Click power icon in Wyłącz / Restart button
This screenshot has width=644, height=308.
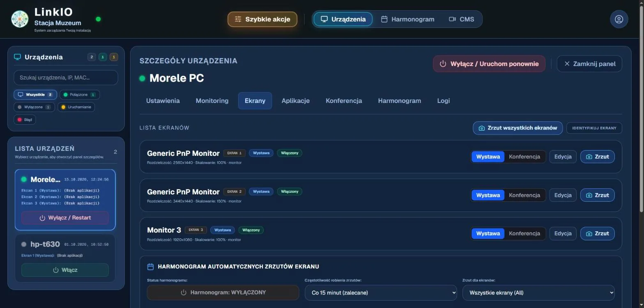pos(42,218)
